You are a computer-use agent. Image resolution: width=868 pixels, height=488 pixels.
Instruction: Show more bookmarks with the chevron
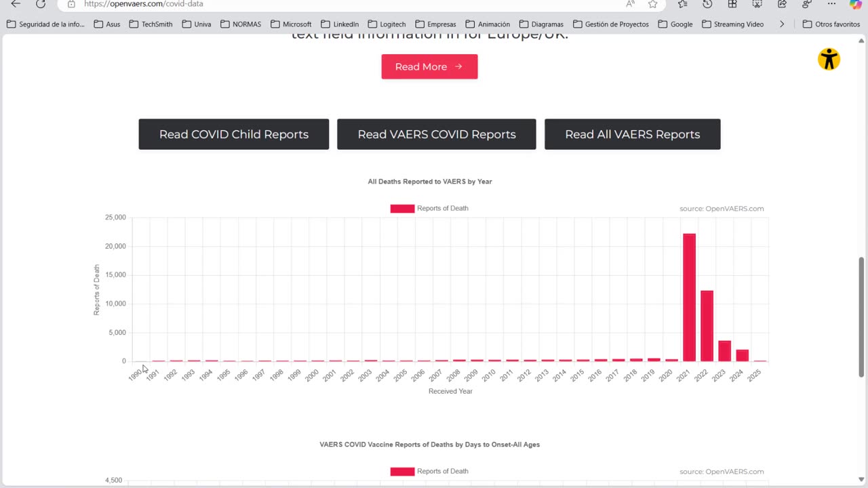pyautogui.click(x=782, y=24)
